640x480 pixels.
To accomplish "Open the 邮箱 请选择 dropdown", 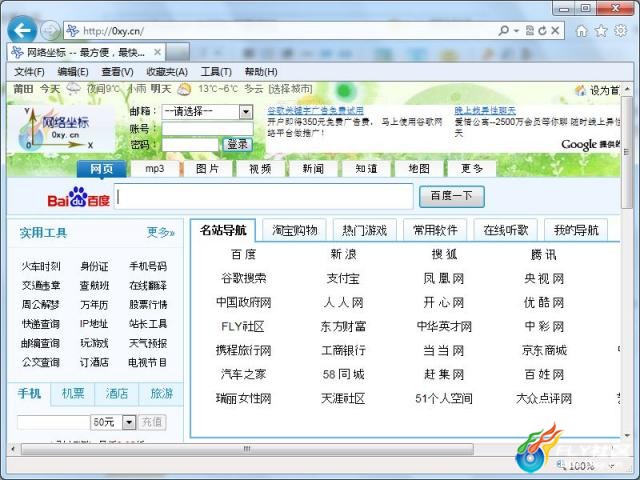I will click(x=208, y=112).
